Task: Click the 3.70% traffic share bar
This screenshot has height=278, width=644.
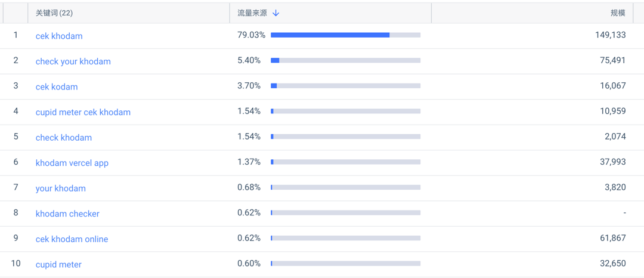Action: click(345, 86)
